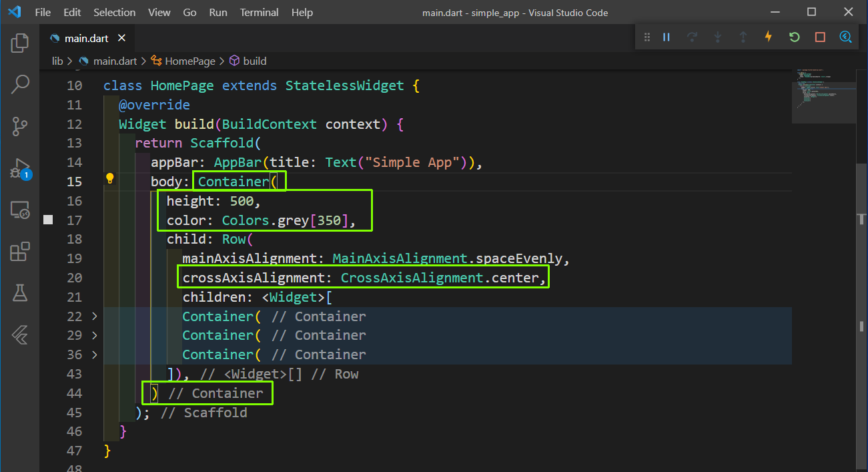The width and height of the screenshot is (868, 472).
Task: Open the Help menu
Action: click(302, 13)
